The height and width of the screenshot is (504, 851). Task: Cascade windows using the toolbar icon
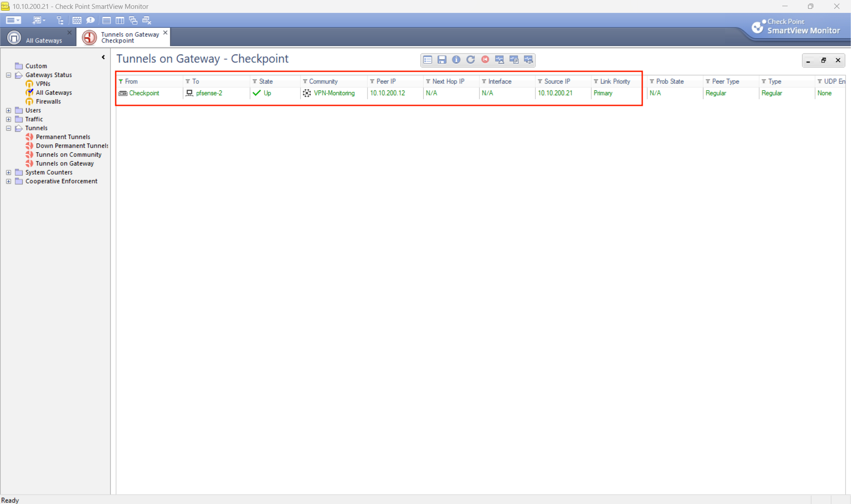(x=133, y=20)
